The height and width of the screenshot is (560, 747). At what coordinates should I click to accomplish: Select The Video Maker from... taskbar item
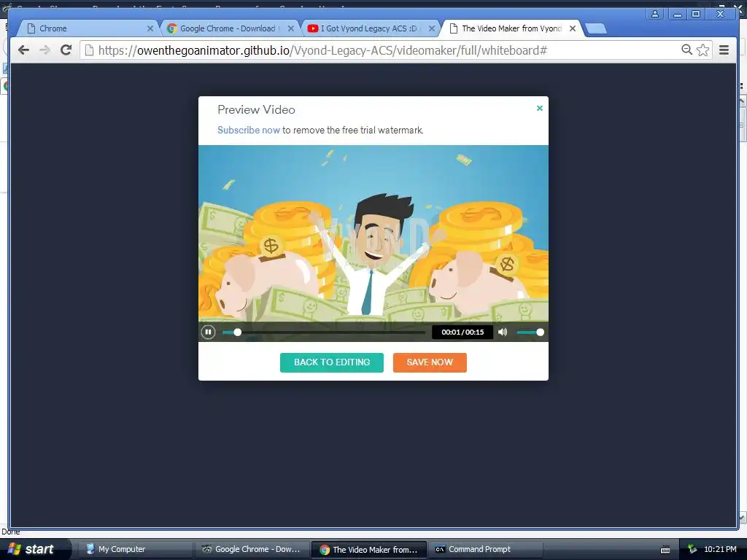point(368,550)
